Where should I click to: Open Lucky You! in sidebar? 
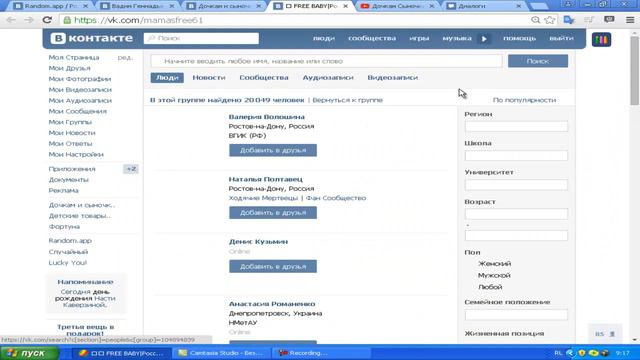coord(68,263)
